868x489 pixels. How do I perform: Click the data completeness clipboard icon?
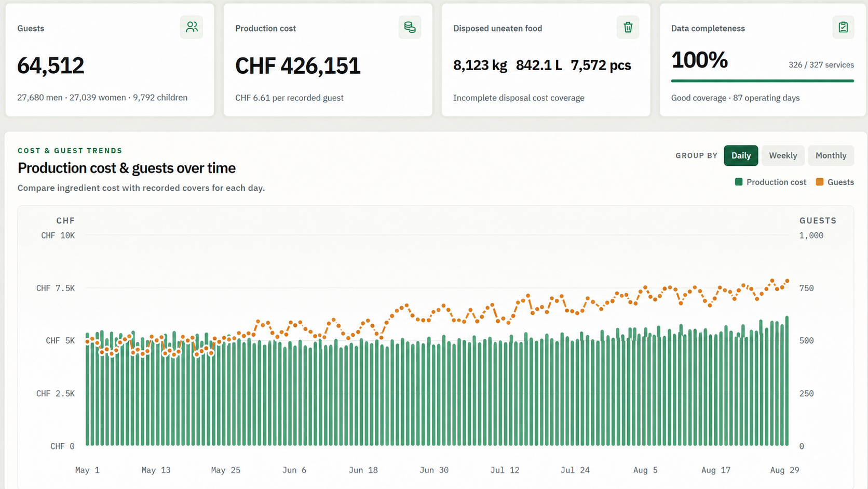(843, 27)
